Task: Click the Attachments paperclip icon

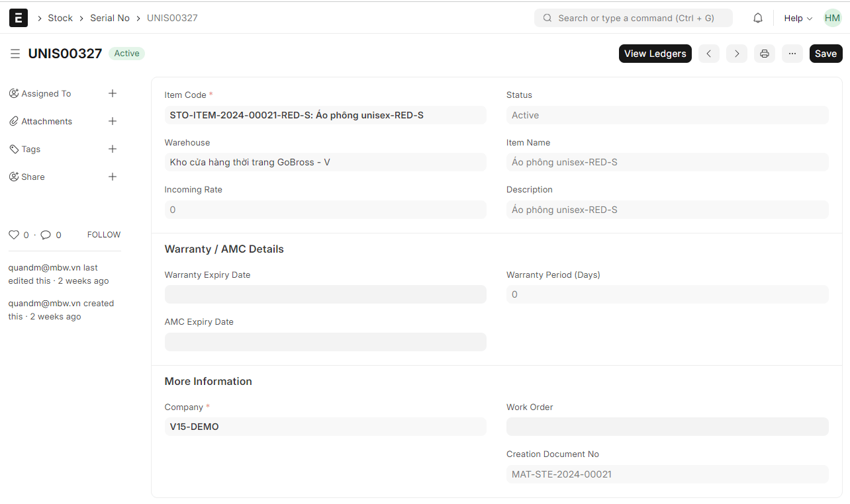Action: tap(14, 121)
